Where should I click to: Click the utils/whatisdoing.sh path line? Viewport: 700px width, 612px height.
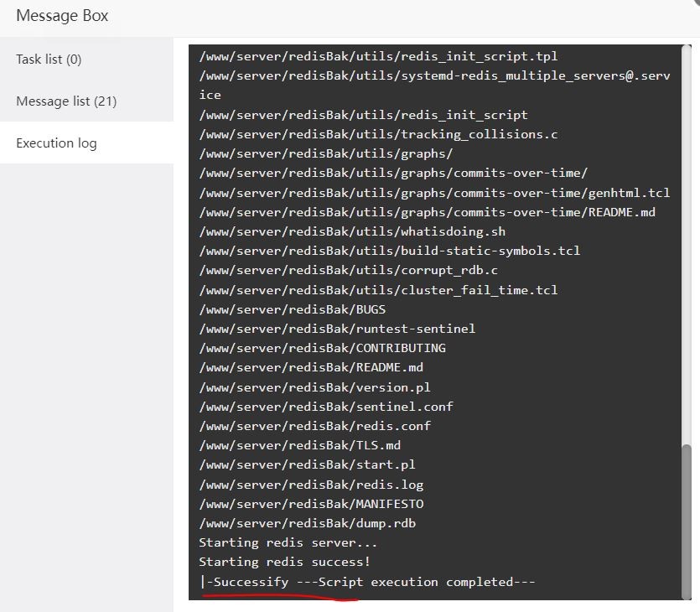coord(352,231)
